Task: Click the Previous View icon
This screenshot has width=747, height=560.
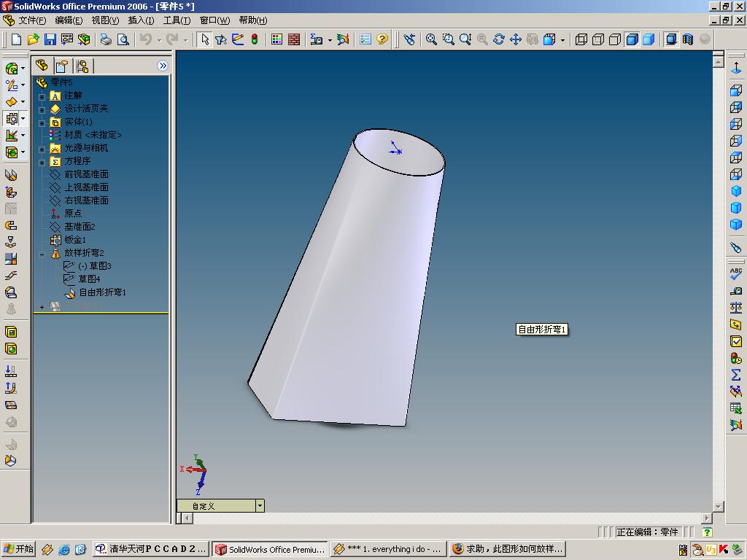Action: (x=409, y=39)
